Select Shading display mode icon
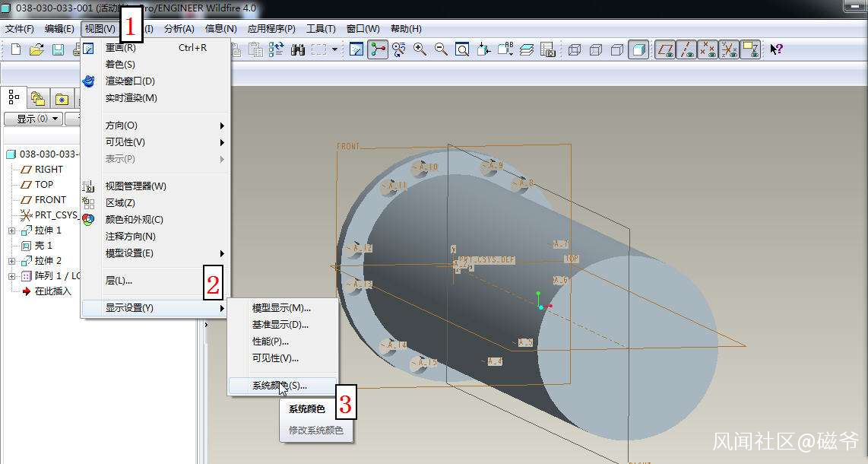 click(639, 49)
